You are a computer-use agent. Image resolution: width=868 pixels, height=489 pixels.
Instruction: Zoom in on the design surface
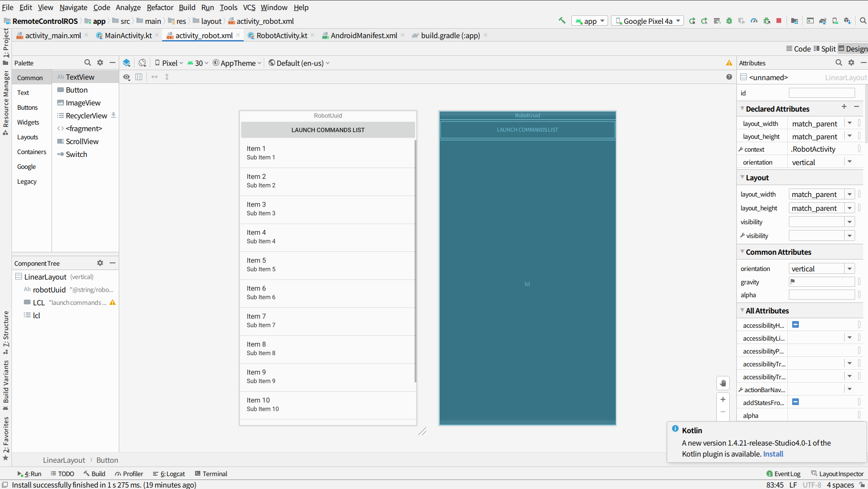pos(723,399)
